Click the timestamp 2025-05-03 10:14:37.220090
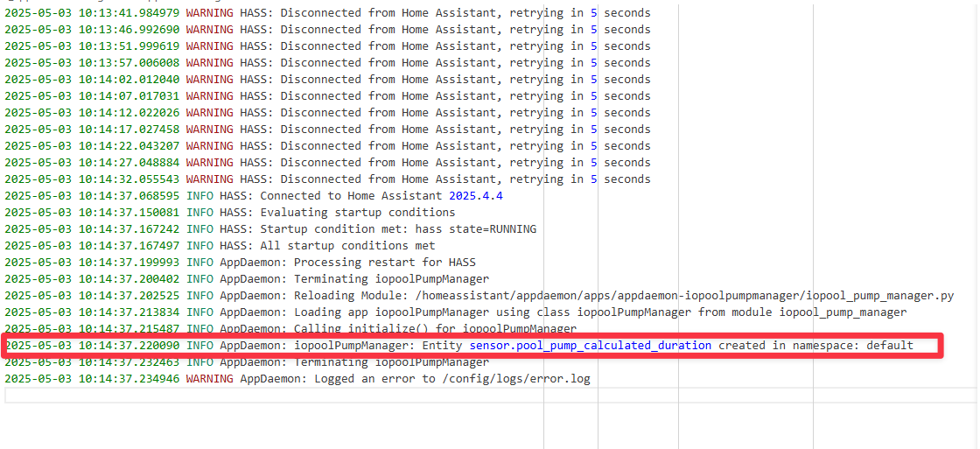 (92, 345)
